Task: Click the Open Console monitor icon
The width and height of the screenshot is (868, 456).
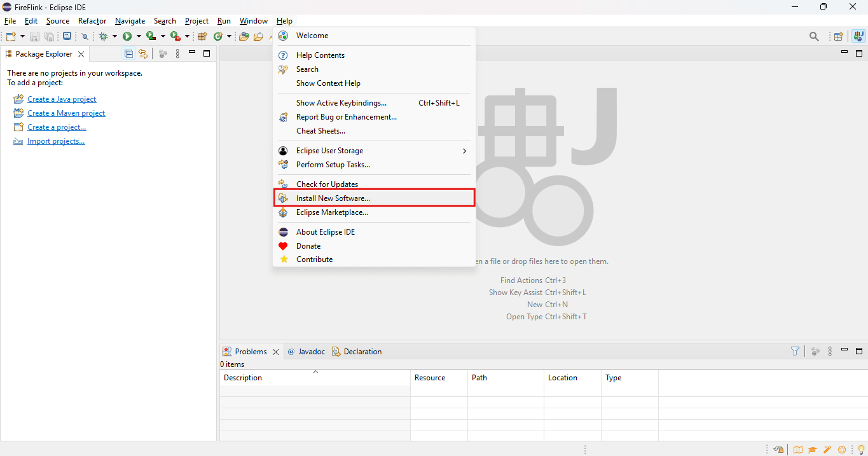Action: pyautogui.click(x=67, y=37)
